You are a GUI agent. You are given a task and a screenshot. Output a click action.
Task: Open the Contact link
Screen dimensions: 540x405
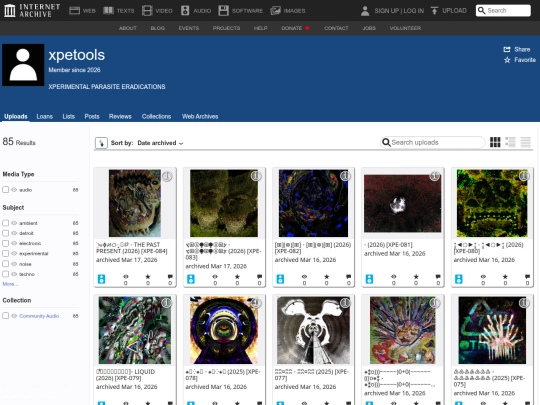click(x=336, y=28)
